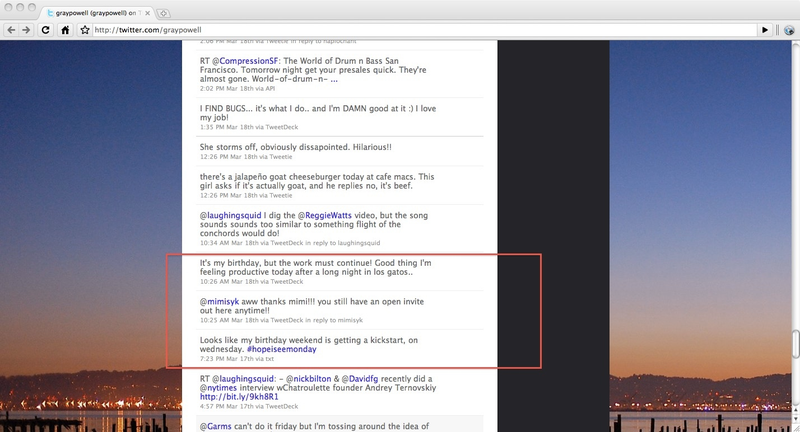Click the page scrollbar thumb
800x432 pixels.
point(795,345)
